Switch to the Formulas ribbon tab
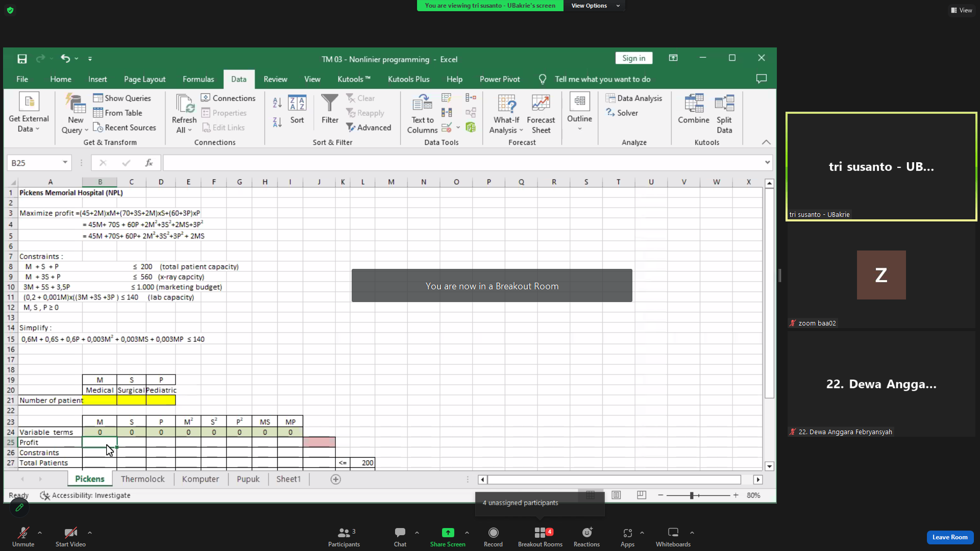 point(199,79)
